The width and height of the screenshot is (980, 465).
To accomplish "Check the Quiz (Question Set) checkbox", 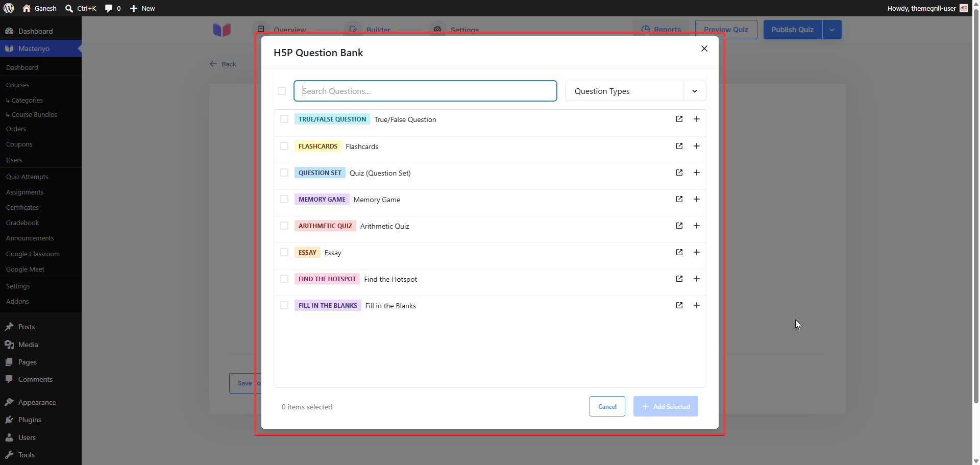I will [x=284, y=173].
